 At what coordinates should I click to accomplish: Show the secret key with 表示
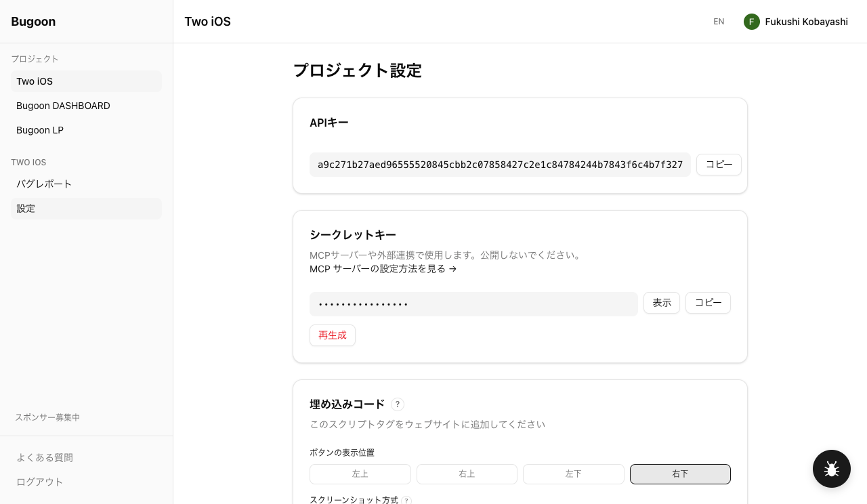662,303
